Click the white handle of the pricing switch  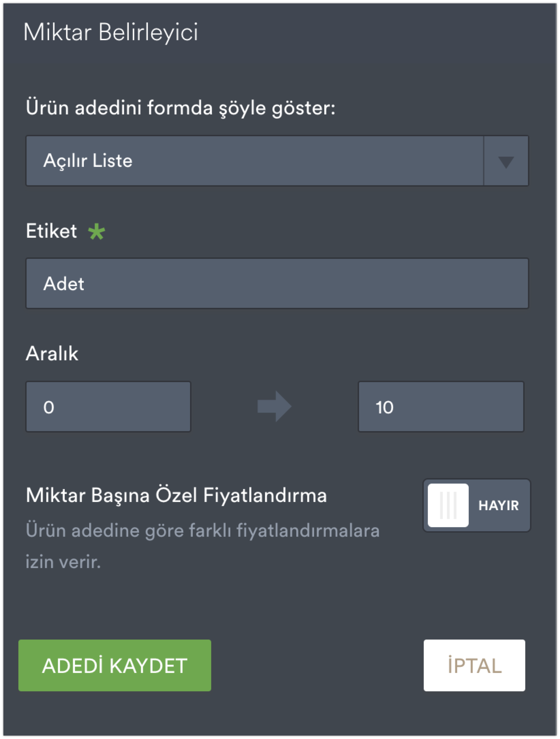(x=448, y=505)
